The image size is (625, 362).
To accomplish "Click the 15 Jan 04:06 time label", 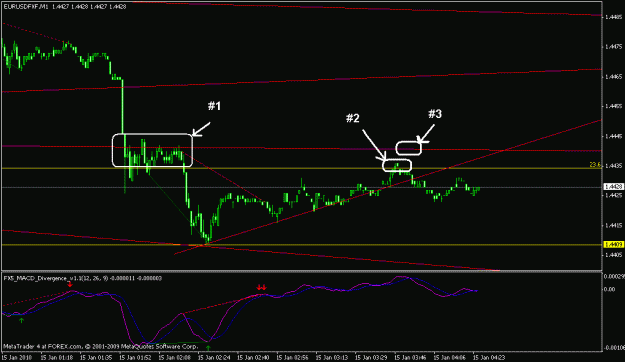I will point(450,358).
